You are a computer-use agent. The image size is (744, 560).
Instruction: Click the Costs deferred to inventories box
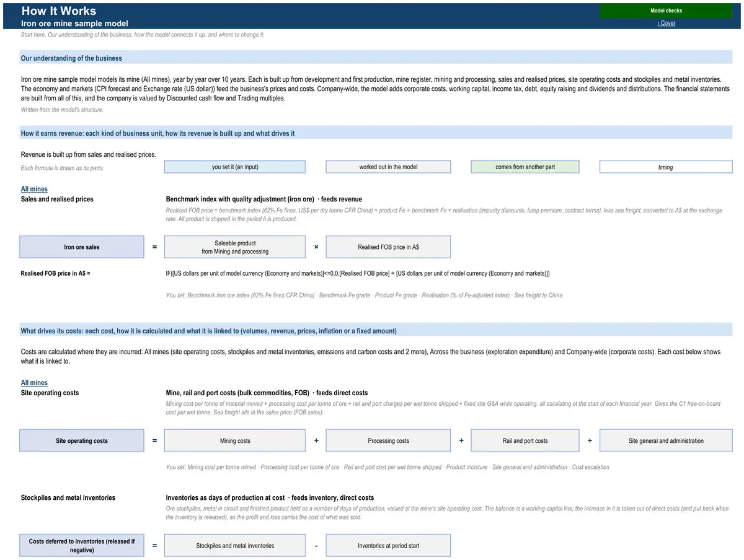click(82, 546)
